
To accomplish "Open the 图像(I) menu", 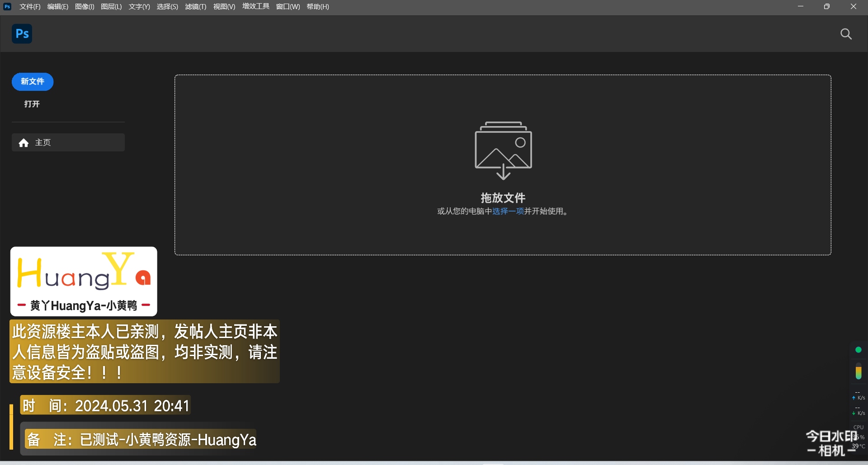I will coord(85,7).
